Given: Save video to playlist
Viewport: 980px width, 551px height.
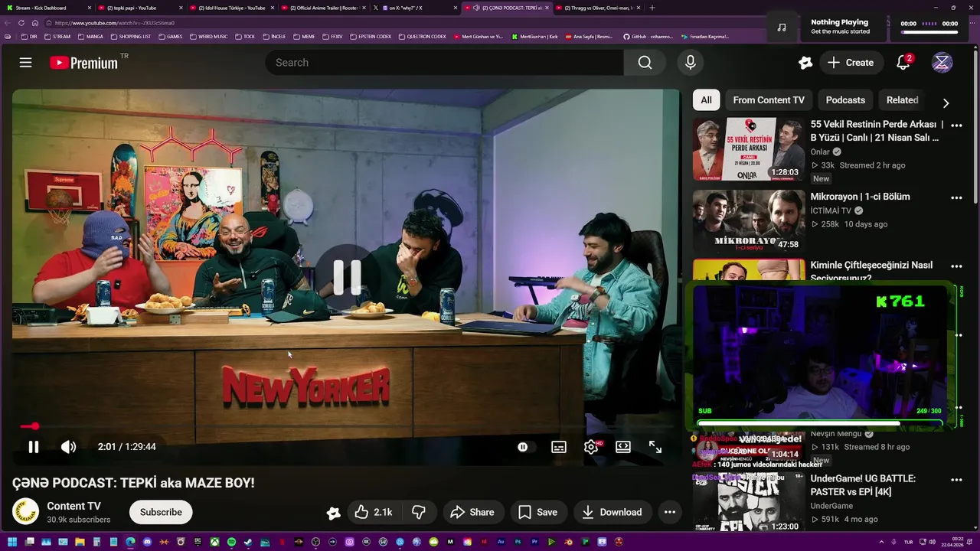Looking at the screenshot, I should click(537, 512).
